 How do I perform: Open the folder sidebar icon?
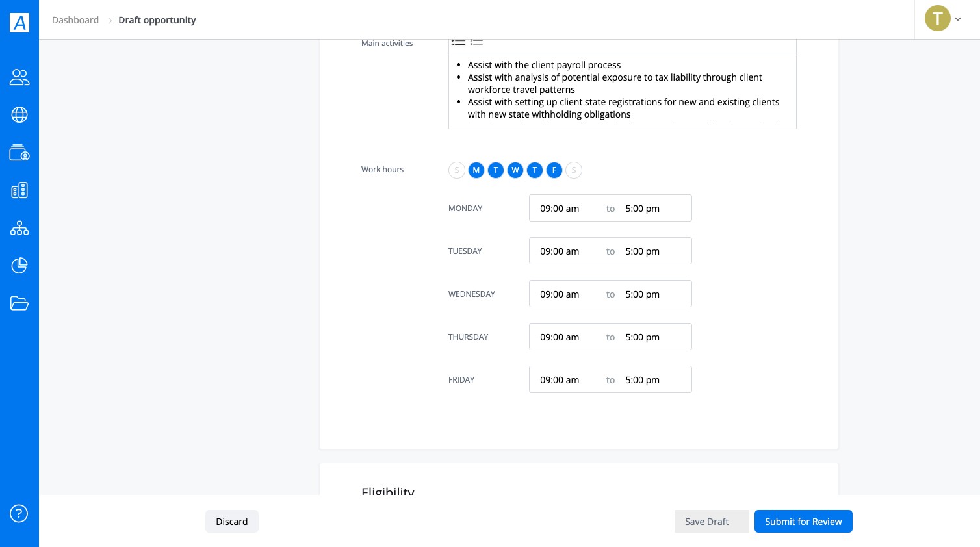19,303
